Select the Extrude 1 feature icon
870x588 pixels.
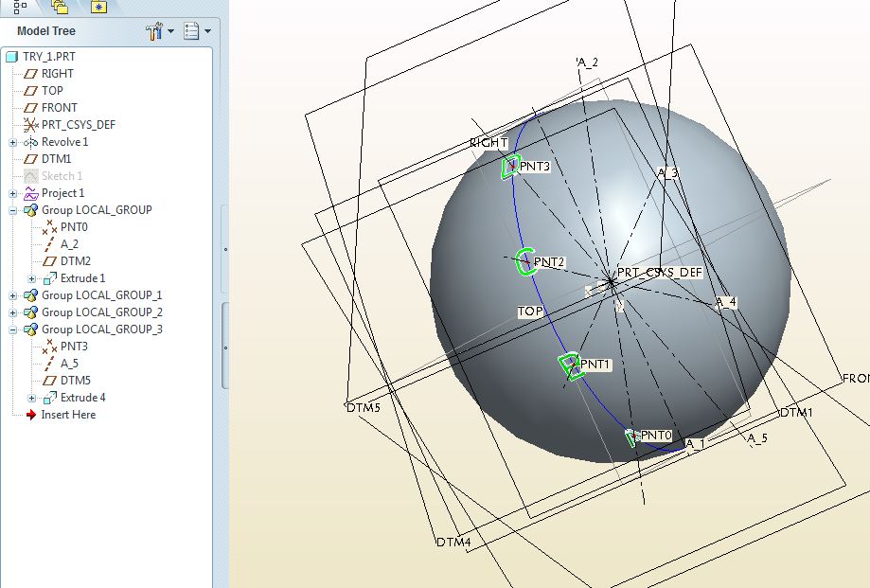[49, 278]
